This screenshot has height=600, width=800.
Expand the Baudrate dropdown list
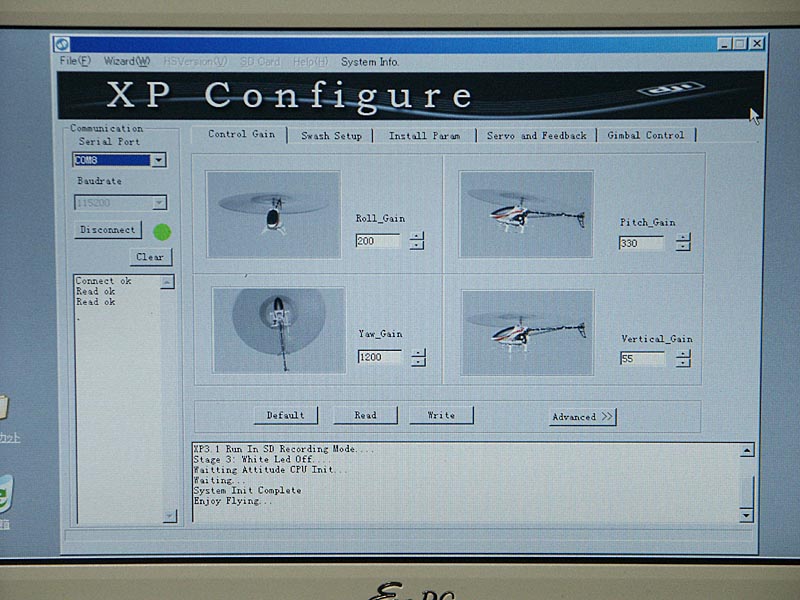(158, 202)
